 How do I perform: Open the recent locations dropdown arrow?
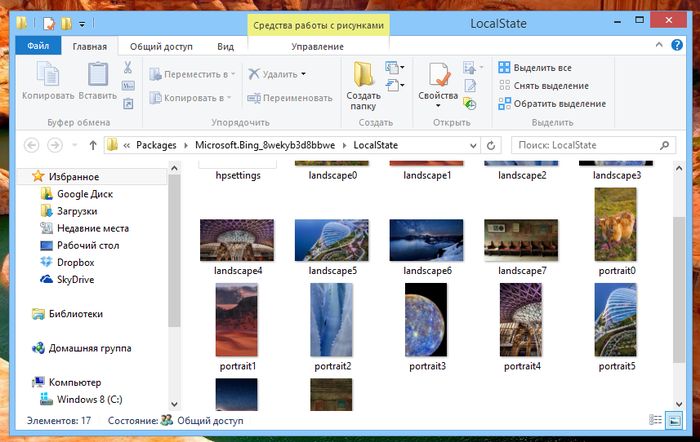75,145
